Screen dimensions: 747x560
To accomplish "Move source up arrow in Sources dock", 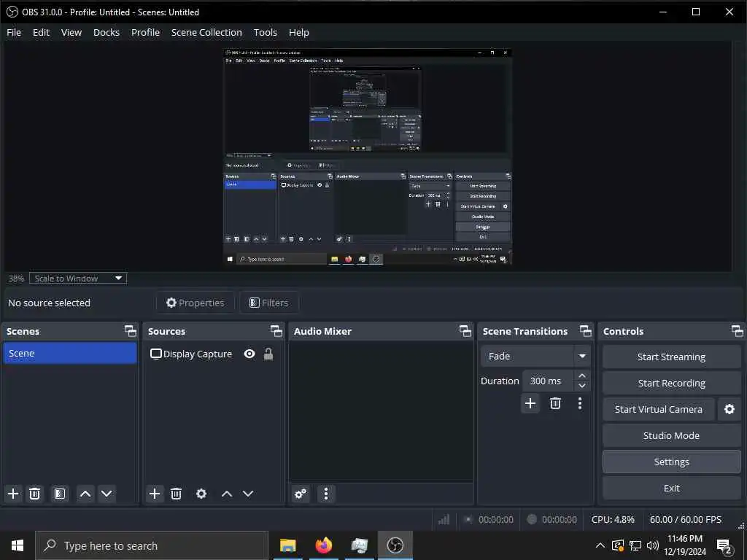I will pos(227,494).
